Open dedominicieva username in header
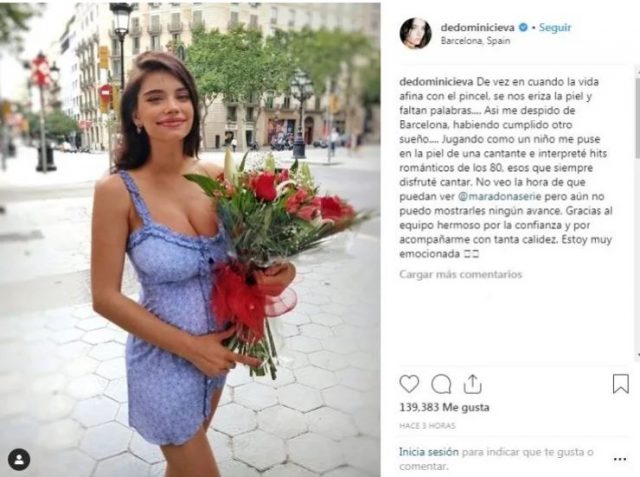Viewport: 640px width, 477px height. click(478, 28)
